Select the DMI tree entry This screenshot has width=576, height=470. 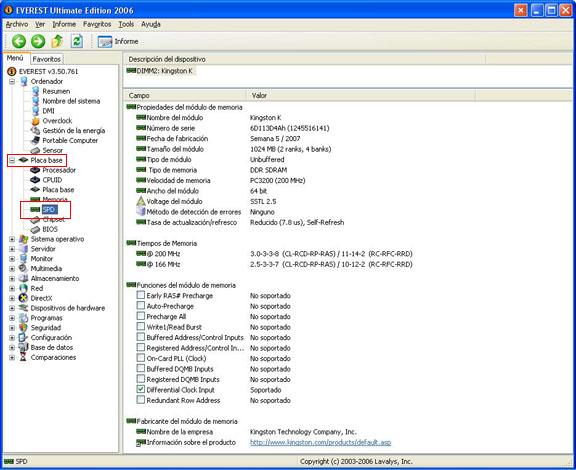tap(48, 111)
